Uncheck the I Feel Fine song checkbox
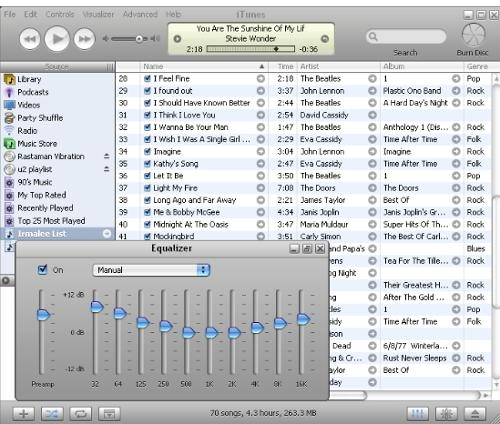The image size is (500, 424). [x=147, y=79]
